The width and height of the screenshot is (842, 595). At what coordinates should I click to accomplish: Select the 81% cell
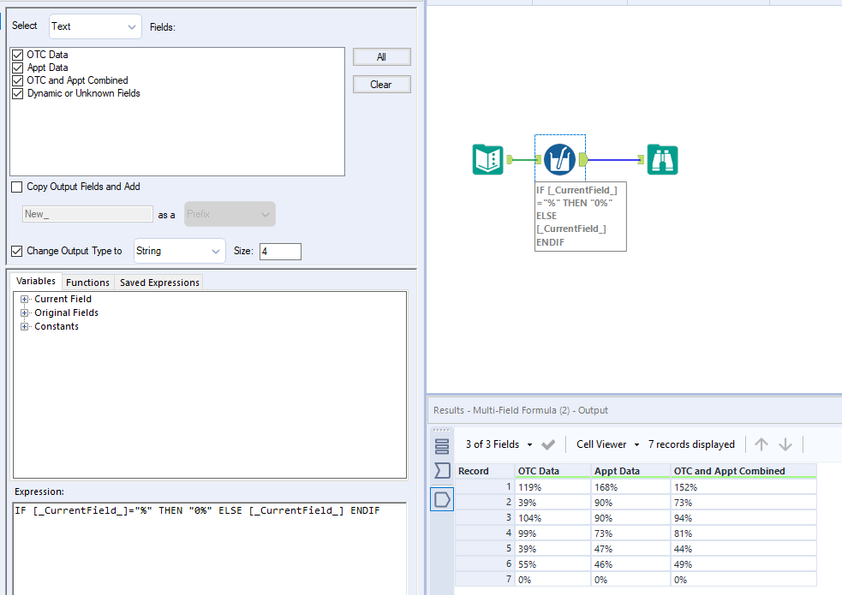click(744, 533)
